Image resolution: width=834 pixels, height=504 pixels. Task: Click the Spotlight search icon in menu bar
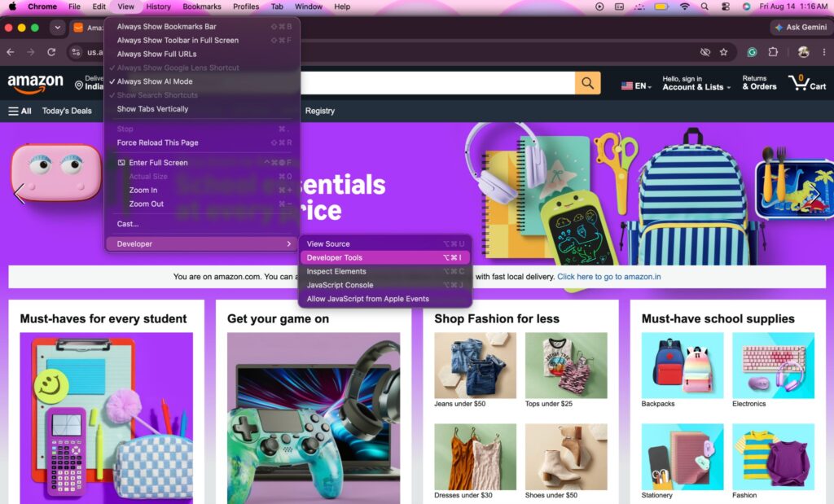coord(705,7)
